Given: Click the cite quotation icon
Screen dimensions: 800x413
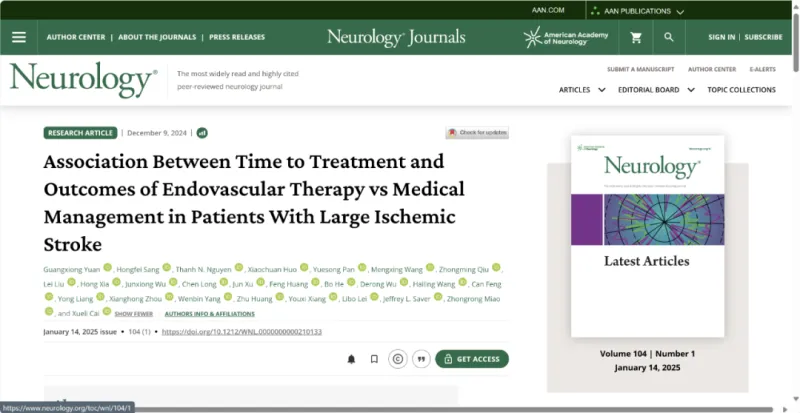Looking at the screenshot, I should pos(421,359).
